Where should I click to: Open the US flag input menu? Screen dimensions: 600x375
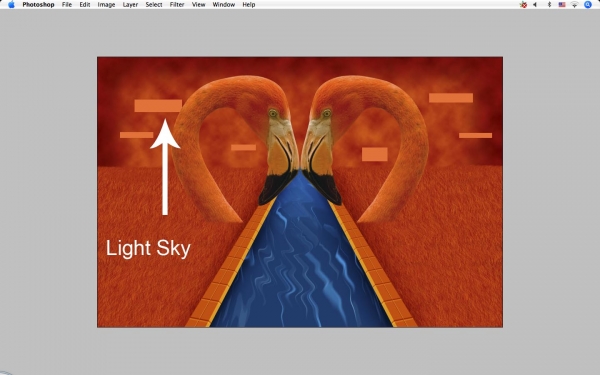coord(562,5)
